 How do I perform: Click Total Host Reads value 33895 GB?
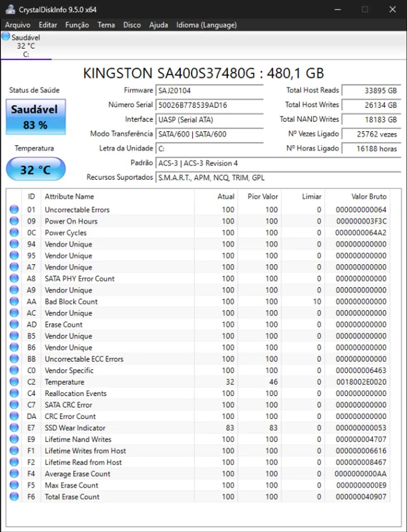(x=371, y=91)
